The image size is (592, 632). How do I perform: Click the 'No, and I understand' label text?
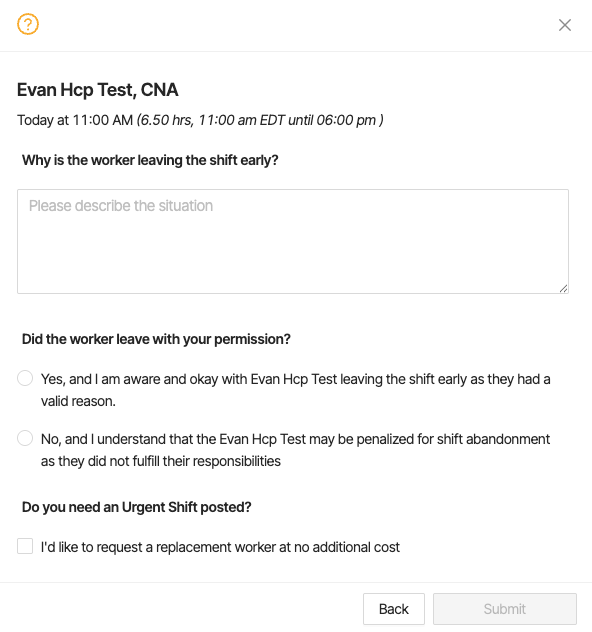point(295,449)
